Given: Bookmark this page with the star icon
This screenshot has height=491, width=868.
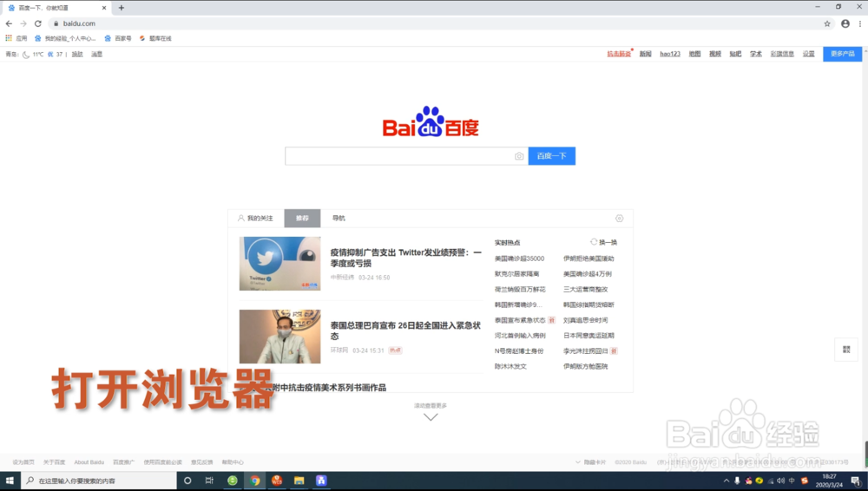Looking at the screenshot, I should 827,23.
